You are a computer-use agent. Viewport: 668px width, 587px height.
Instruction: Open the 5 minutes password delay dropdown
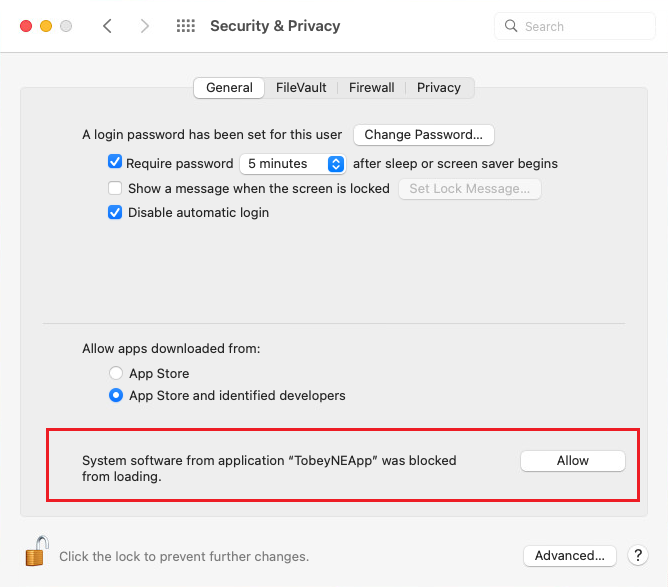(x=293, y=164)
